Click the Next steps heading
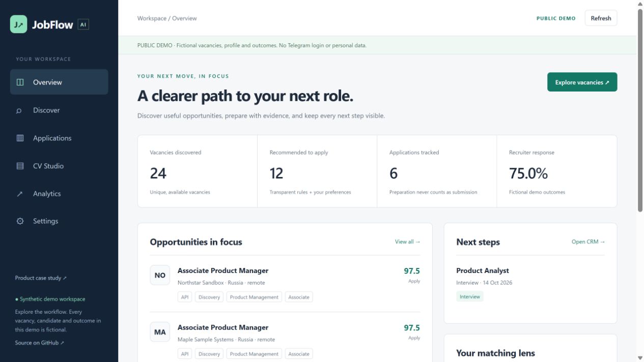The image size is (644, 362). pyautogui.click(x=478, y=242)
